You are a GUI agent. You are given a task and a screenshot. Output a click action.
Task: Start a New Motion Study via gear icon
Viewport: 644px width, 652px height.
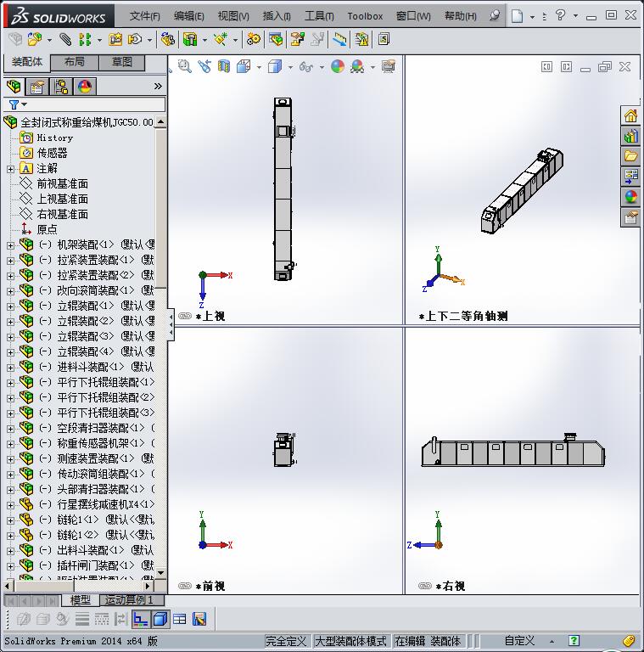(254, 40)
